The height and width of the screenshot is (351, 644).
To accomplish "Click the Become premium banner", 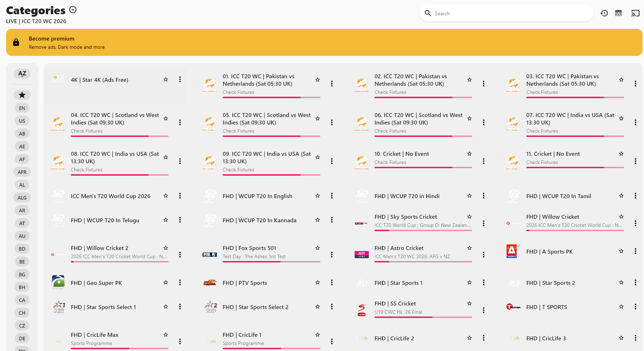I will pyautogui.click(x=324, y=42).
